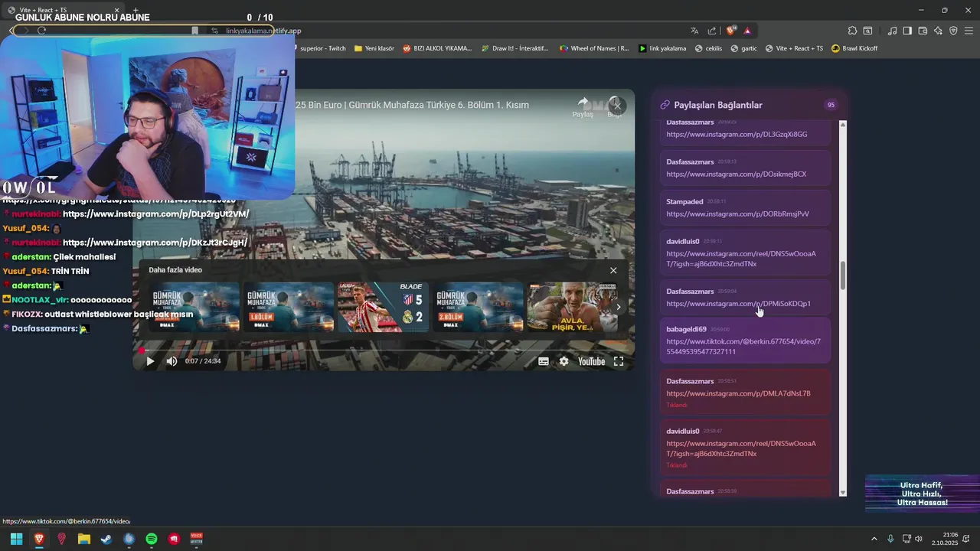
Task: Show hidden system tray icons
Action: [874, 539]
